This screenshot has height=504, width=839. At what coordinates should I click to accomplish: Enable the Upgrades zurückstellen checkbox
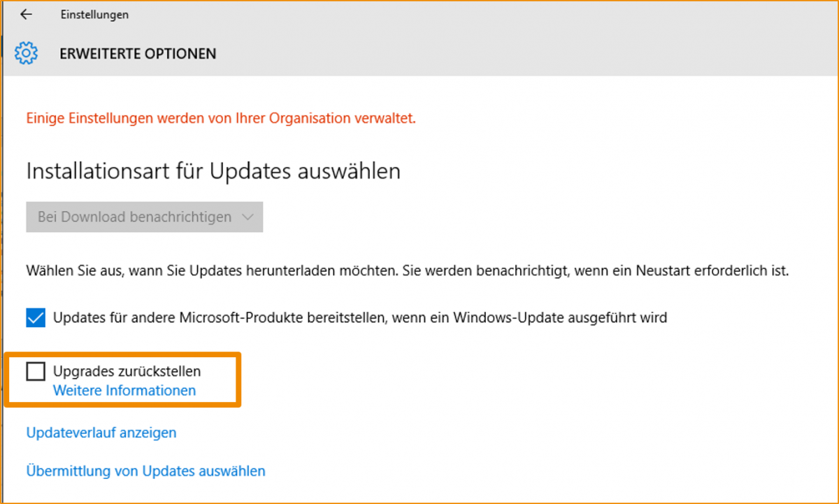click(x=36, y=371)
